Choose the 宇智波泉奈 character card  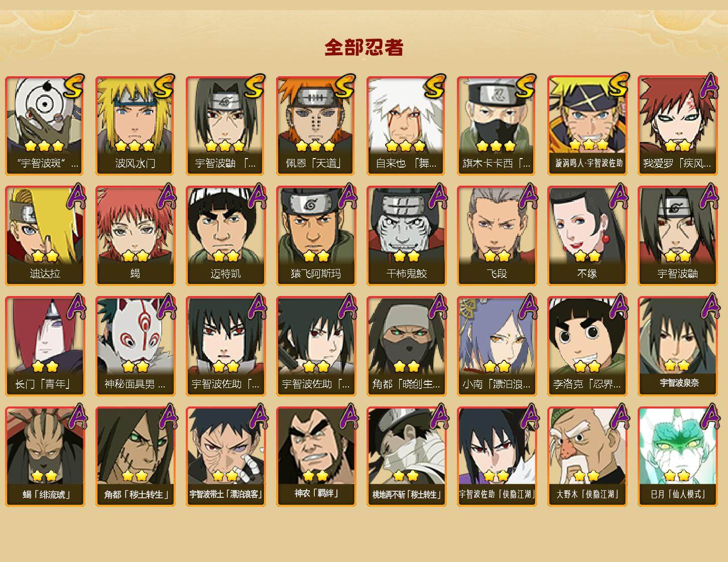(678, 346)
